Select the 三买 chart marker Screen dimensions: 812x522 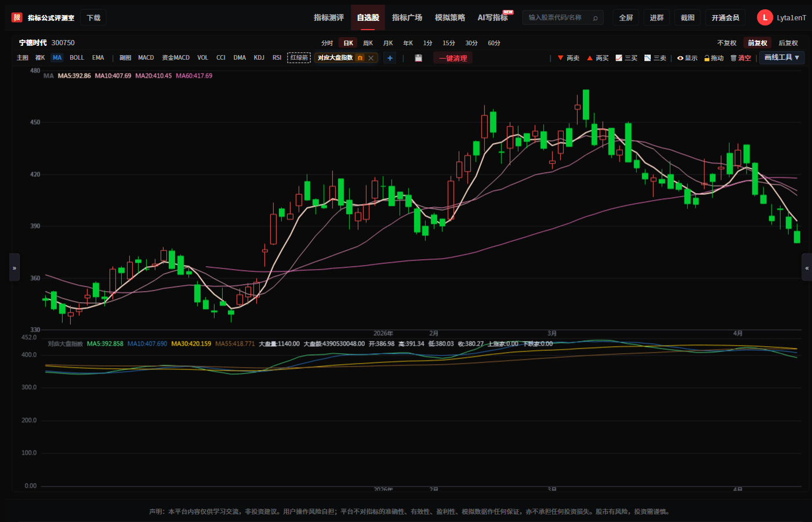point(626,58)
